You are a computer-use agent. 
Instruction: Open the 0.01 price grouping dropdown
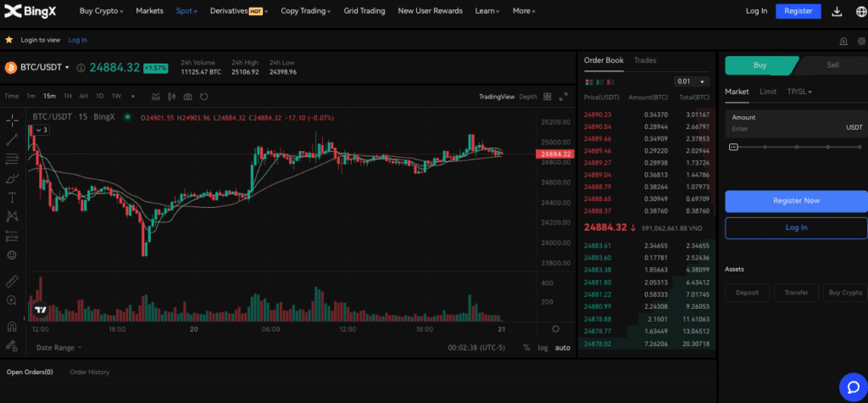[x=692, y=81]
